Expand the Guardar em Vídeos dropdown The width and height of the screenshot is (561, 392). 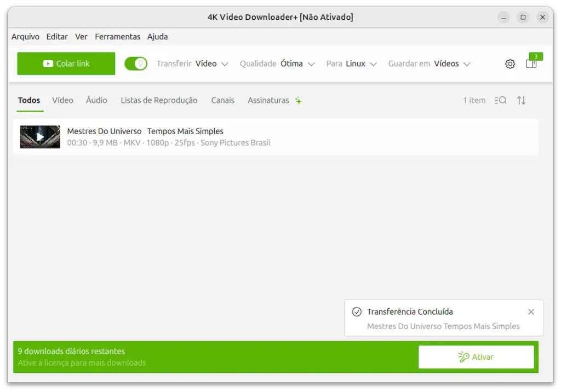tap(429, 64)
